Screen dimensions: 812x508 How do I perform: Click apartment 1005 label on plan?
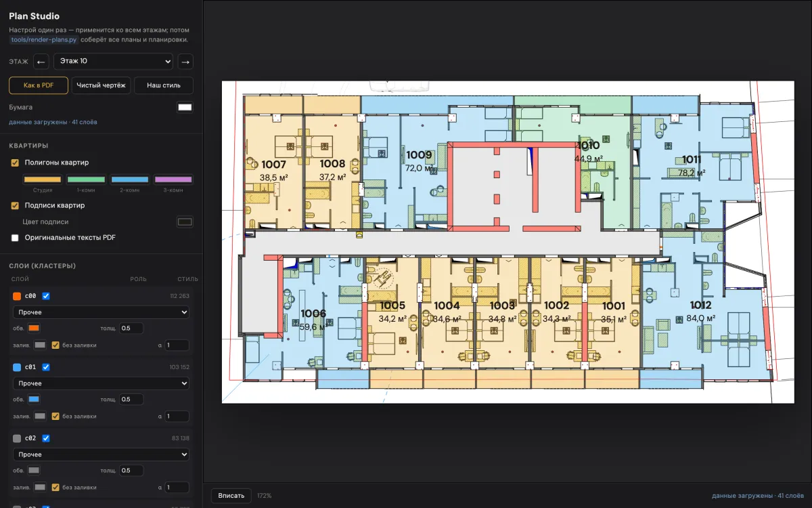pyautogui.click(x=392, y=305)
